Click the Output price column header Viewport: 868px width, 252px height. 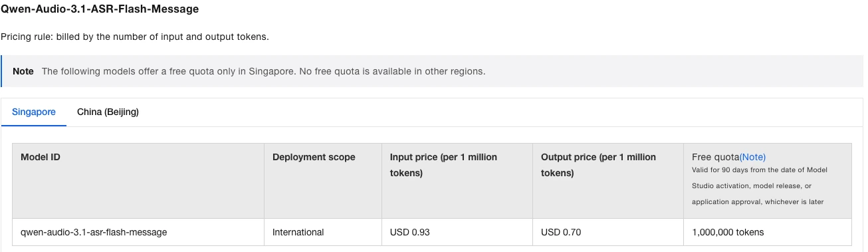tap(608, 181)
